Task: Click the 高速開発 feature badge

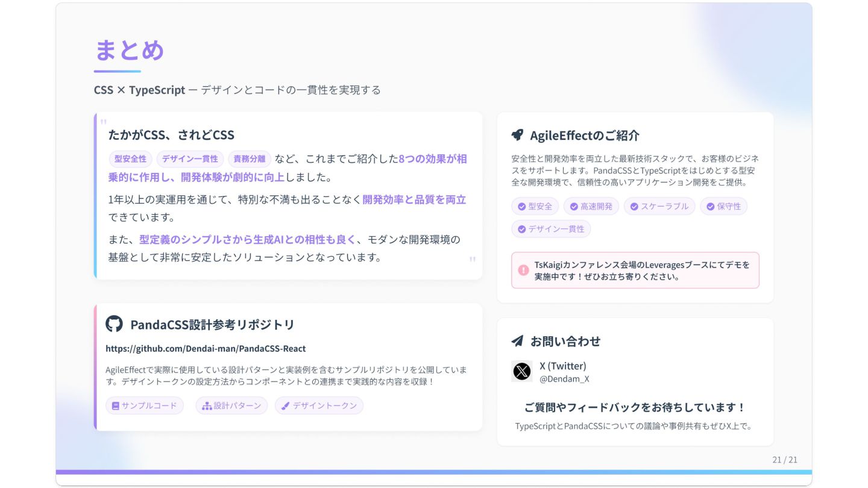Action: pyautogui.click(x=591, y=206)
